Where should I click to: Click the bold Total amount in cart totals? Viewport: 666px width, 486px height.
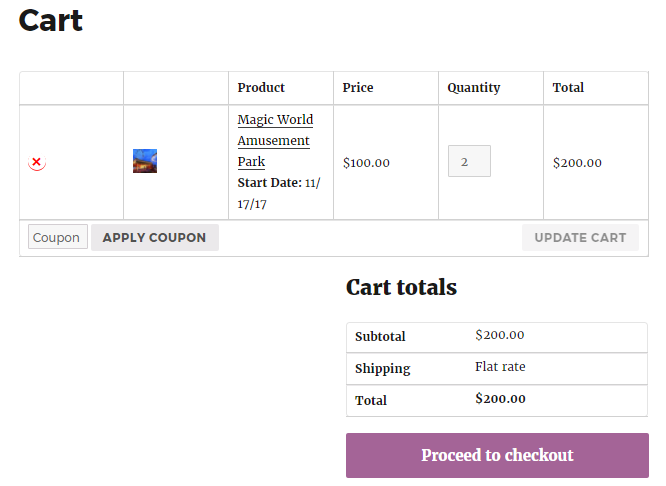pyautogui.click(x=500, y=398)
